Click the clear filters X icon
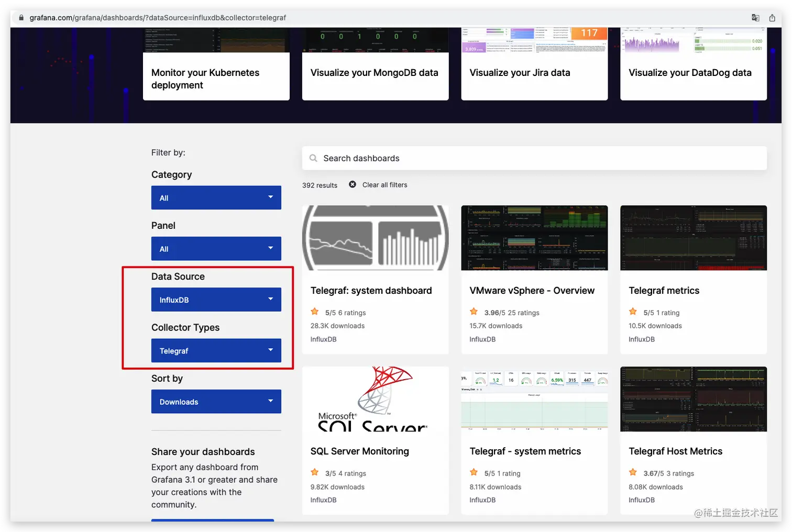This screenshot has height=532, width=792. pyautogui.click(x=353, y=184)
